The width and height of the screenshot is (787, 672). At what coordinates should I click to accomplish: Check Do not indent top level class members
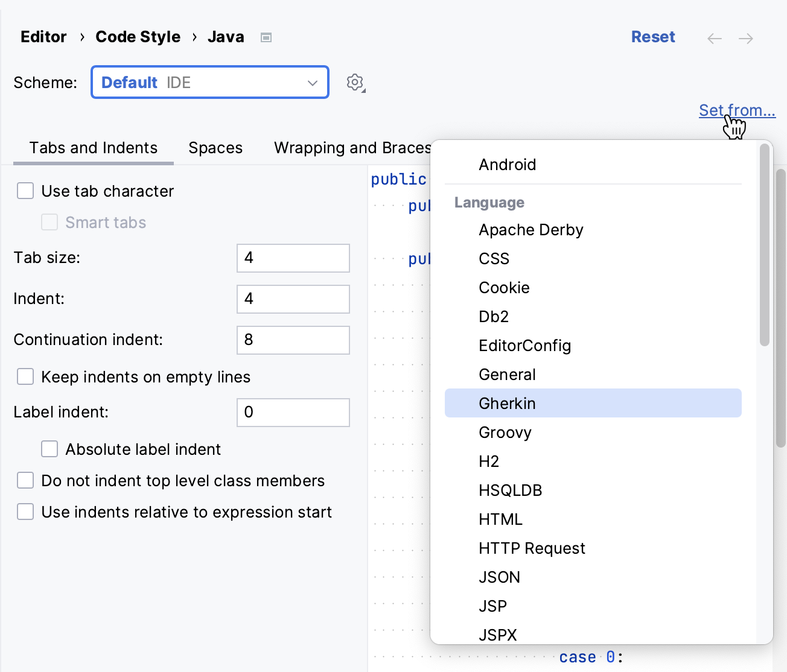25,480
